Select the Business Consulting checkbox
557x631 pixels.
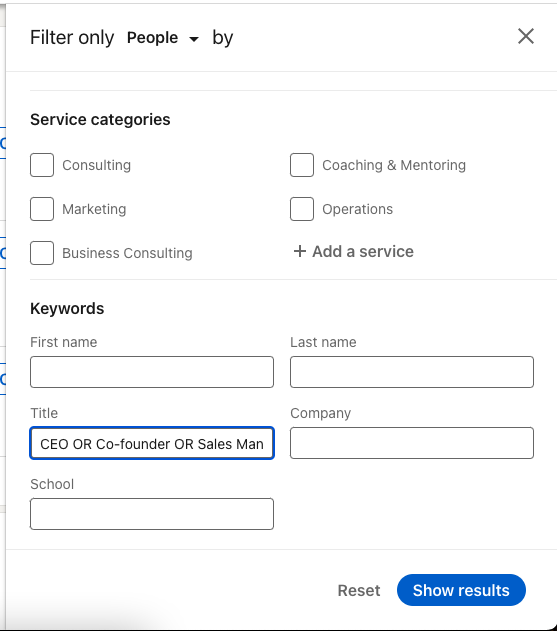pyautogui.click(x=42, y=253)
